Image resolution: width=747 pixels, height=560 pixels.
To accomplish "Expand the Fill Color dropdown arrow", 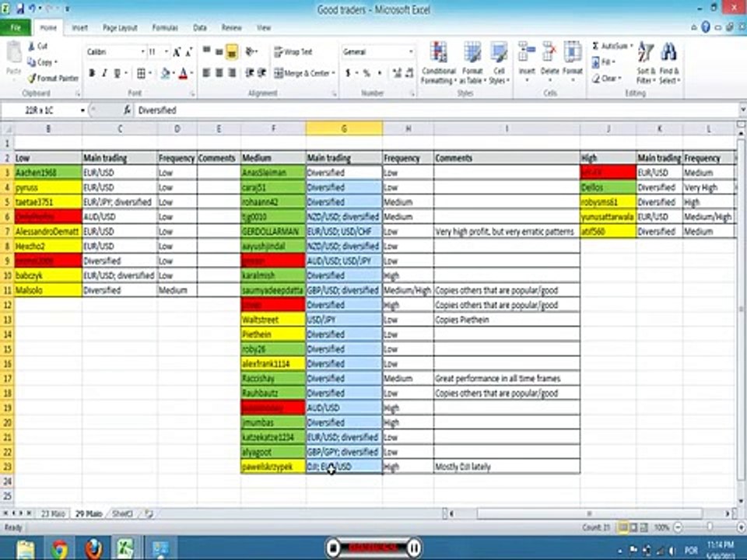I will click(x=174, y=73).
